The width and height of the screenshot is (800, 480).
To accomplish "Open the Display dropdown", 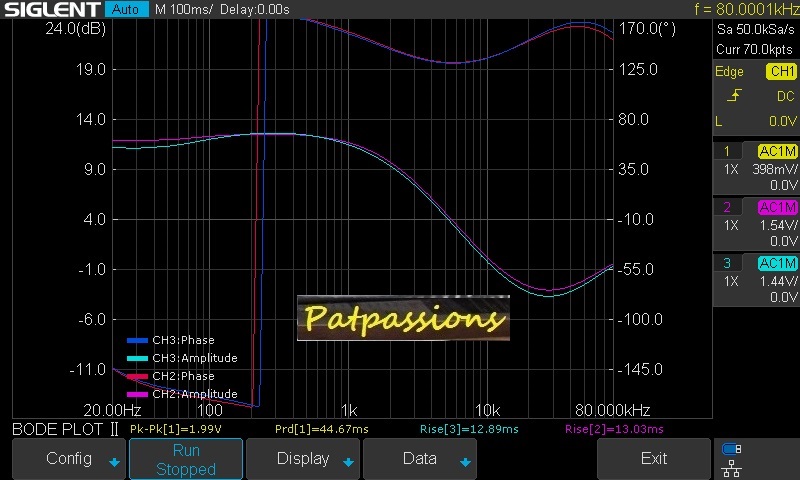I will [303, 459].
